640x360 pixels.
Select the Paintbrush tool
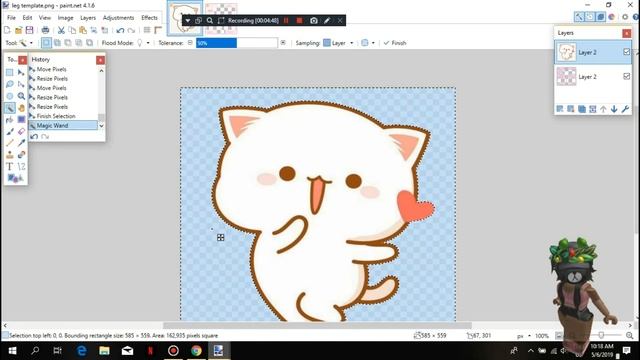(10, 131)
